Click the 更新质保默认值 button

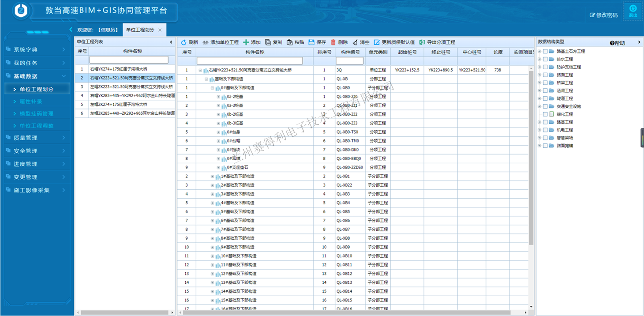point(394,42)
